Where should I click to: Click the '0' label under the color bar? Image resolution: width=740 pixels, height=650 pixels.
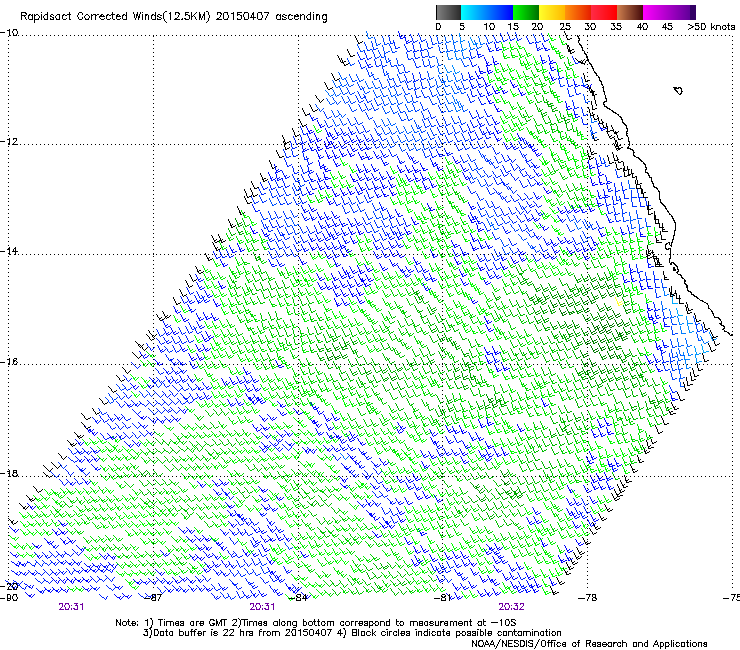pos(438,27)
